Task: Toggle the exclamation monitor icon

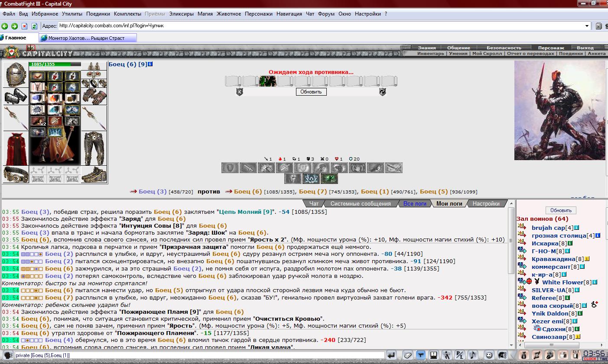Action: click(x=433, y=355)
